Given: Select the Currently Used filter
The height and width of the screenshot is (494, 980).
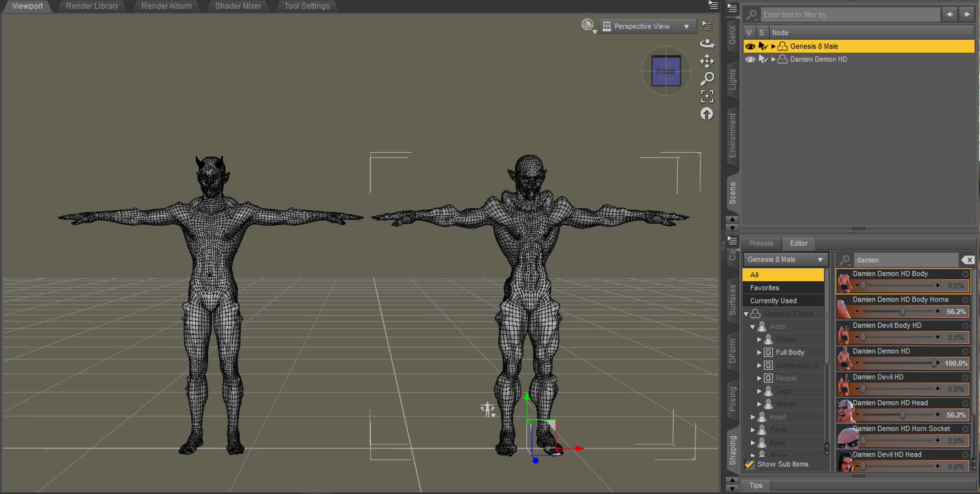Looking at the screenshot, I should (773, 300).
